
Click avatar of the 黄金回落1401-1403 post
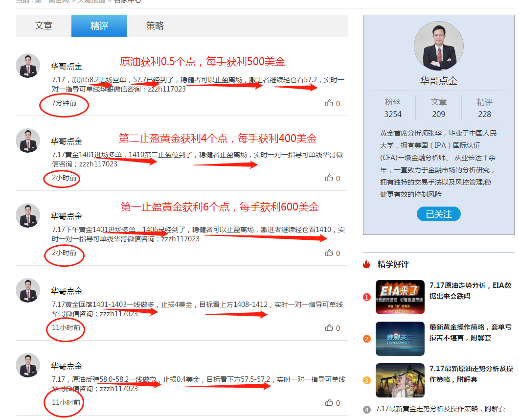coord(28,290)
